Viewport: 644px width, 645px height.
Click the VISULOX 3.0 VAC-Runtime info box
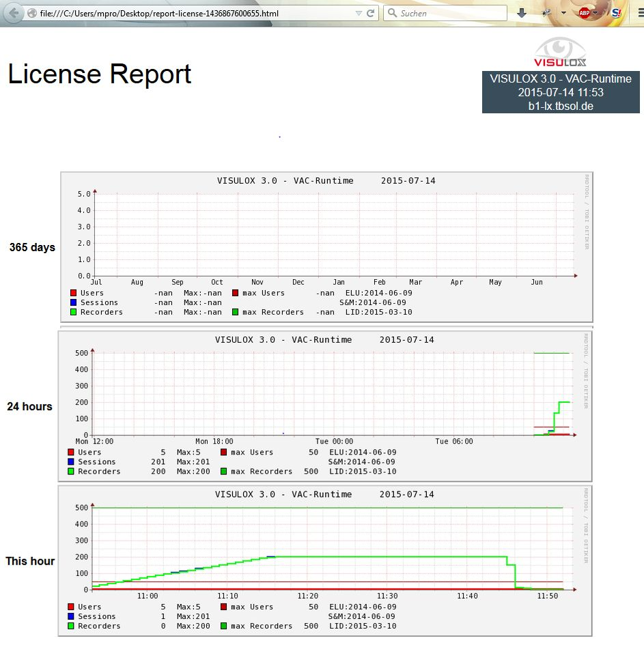point(560,92)
